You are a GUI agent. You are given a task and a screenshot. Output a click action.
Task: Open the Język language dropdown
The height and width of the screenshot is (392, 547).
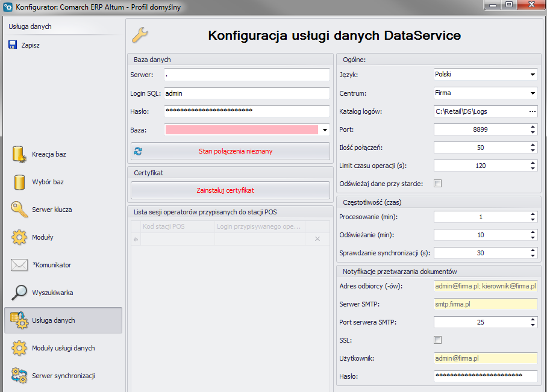point(533,74)
